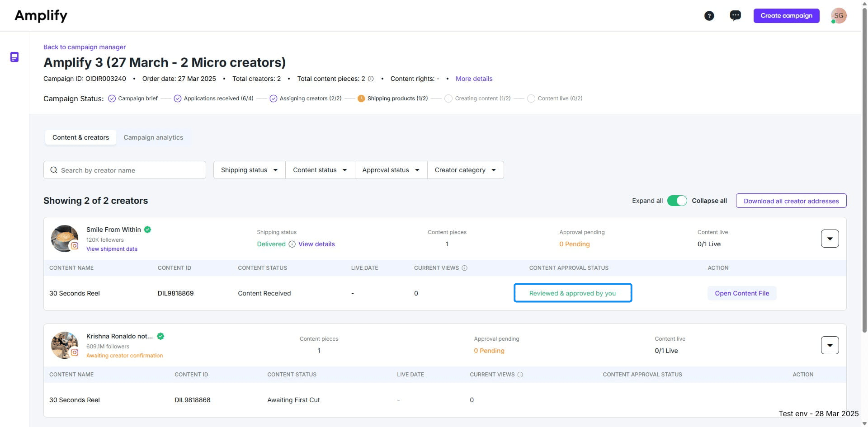Click the sidebar campaign manager icon

pos(14,57)
